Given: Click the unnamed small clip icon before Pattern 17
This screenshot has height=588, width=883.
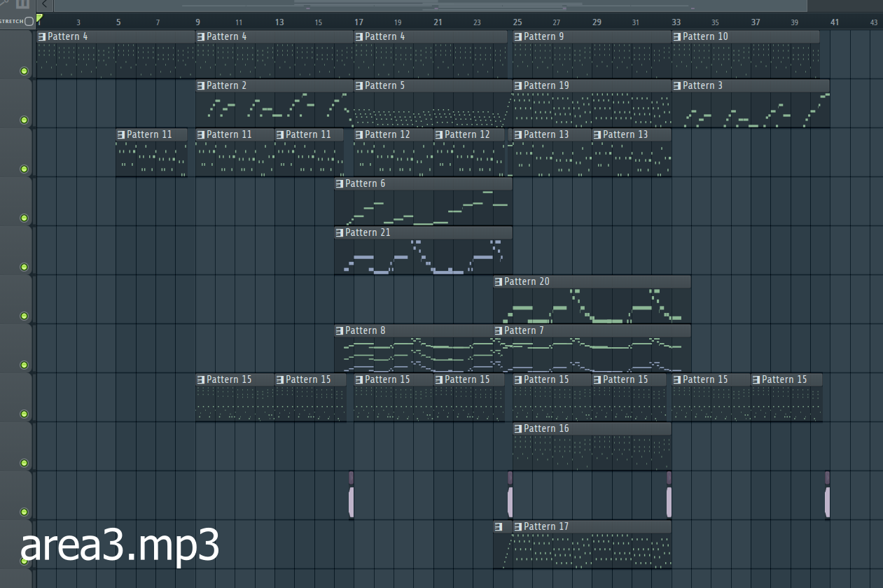Looking at the screenshot, I should click(x=499, y=526).
